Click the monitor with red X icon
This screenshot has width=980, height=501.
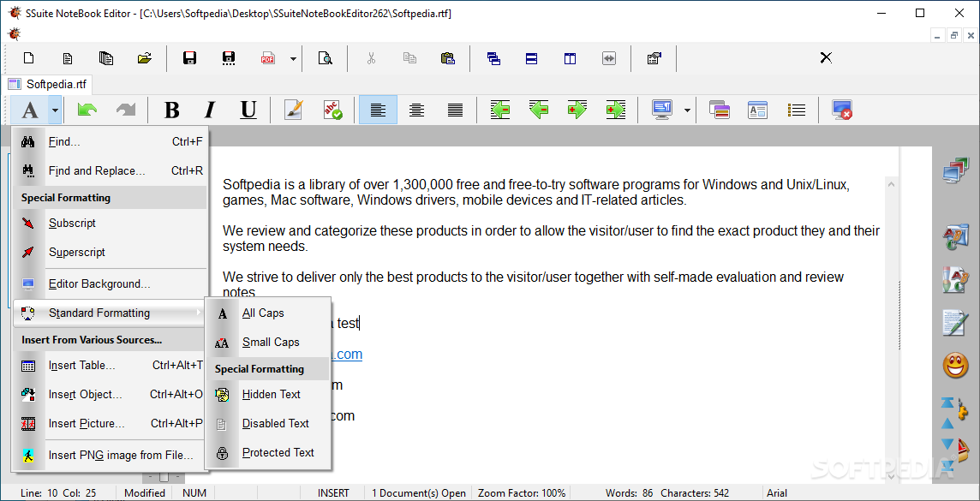[x=842, y=110]
